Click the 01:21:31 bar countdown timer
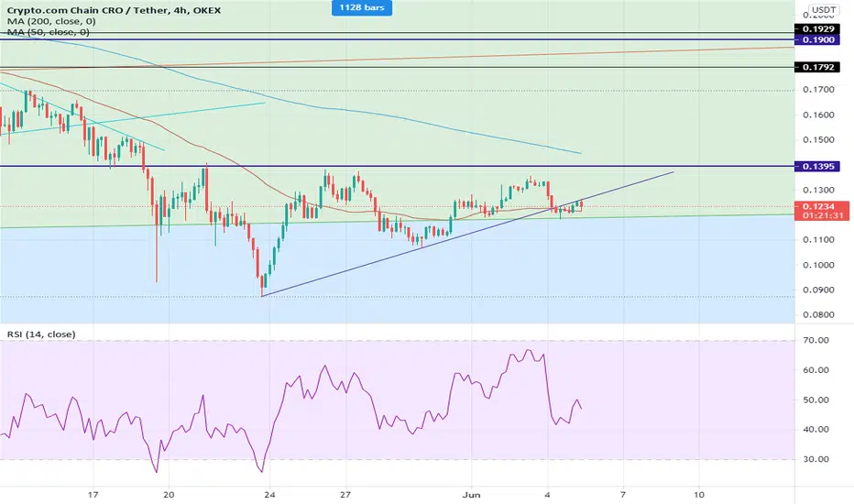 (822, 215)
